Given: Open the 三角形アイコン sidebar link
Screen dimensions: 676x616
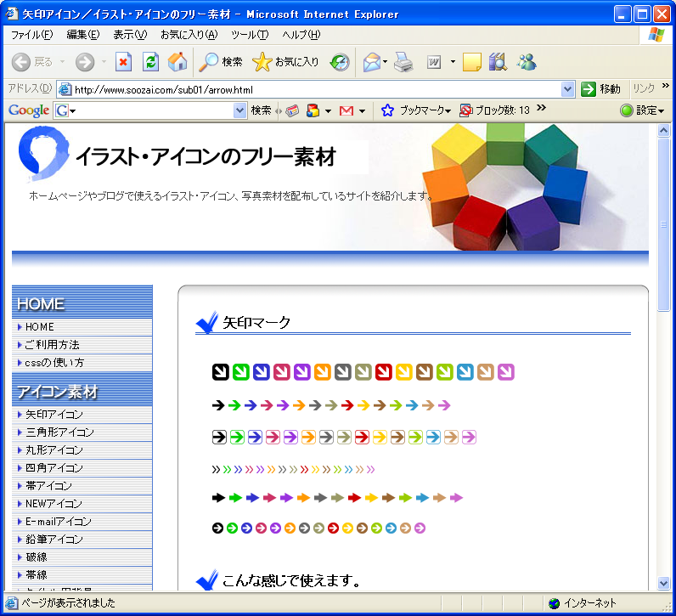Looking at the screenshot, I should pos(59,432).
